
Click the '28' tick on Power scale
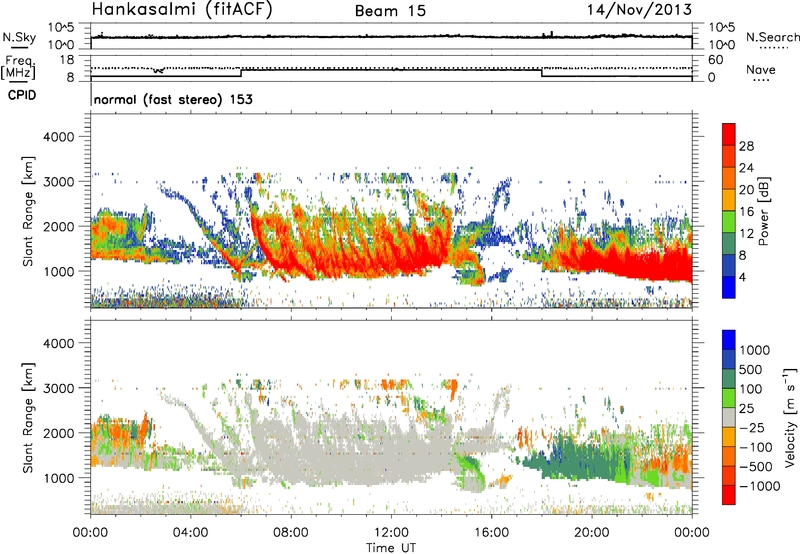tap(746, 146)
